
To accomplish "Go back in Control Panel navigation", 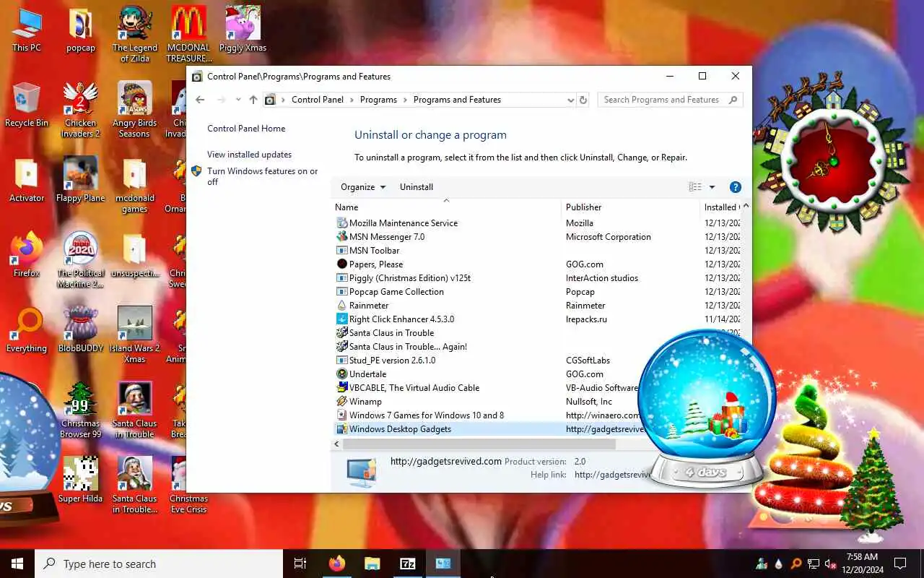I will click(201, 100).
